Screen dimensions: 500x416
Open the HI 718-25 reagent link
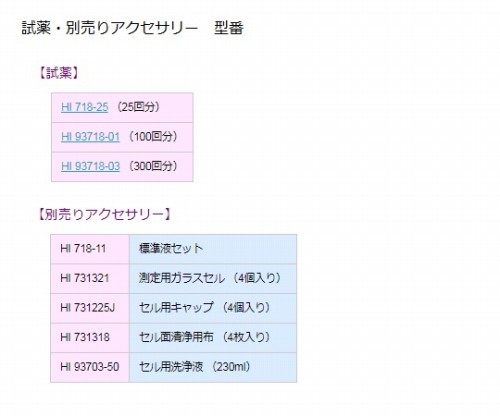(85, 107)
